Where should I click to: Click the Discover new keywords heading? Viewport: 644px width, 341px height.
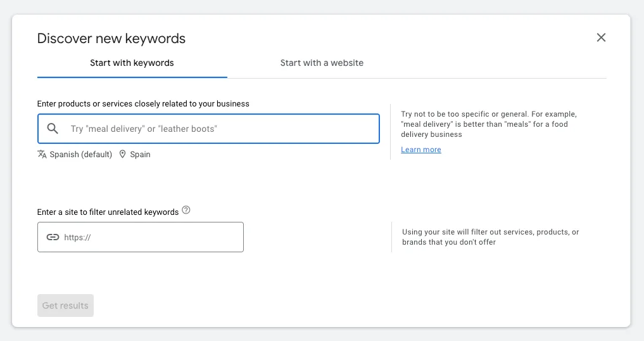tap(111, 38)
